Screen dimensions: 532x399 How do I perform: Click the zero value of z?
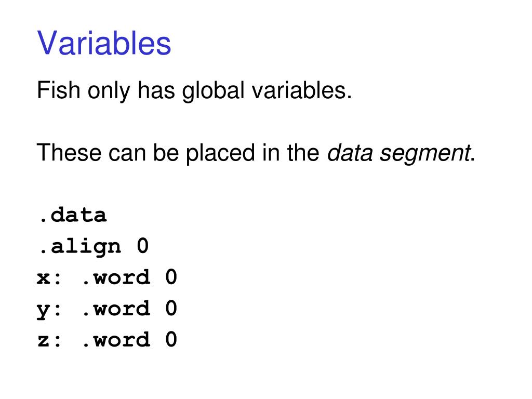click(x=171, y=339)
